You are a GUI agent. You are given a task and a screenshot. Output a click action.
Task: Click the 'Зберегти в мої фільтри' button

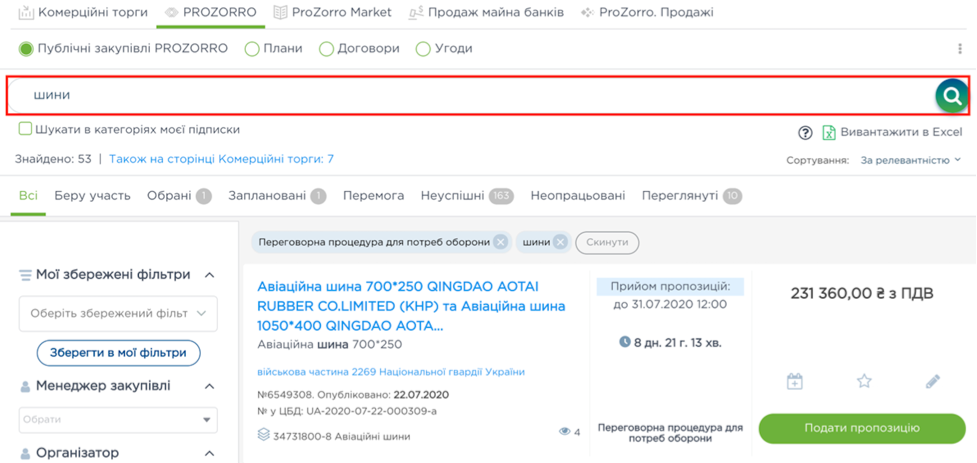(118, 353)
